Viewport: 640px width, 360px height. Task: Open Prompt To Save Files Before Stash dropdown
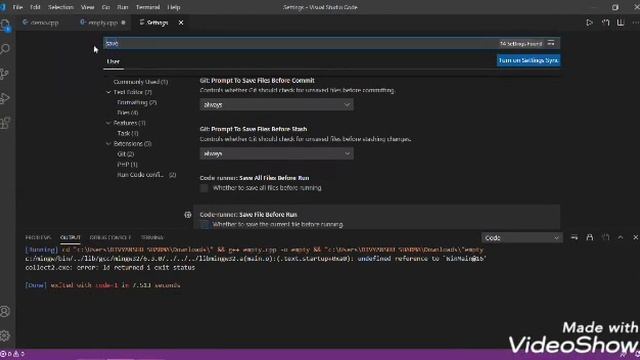point(276,153)
